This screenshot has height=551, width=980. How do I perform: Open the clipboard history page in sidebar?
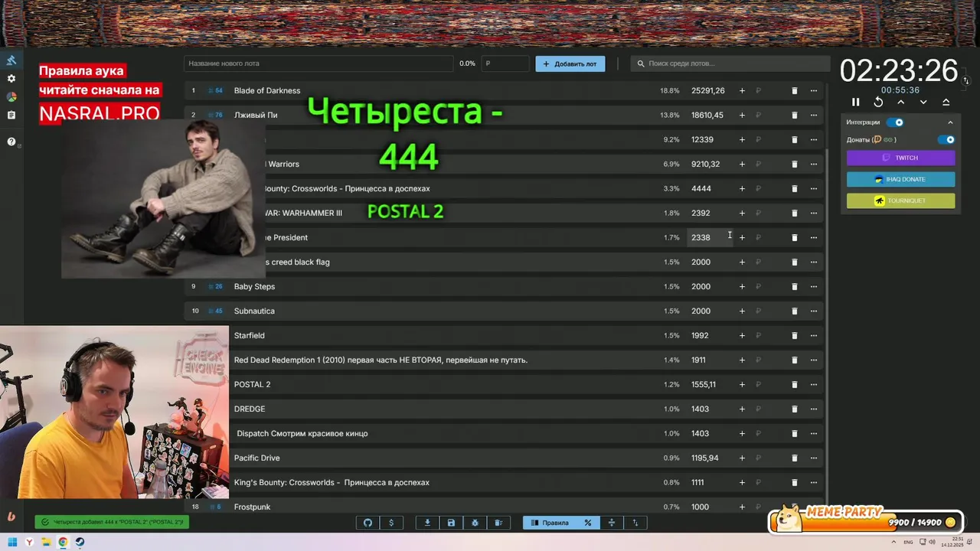(x=11, y=116)
